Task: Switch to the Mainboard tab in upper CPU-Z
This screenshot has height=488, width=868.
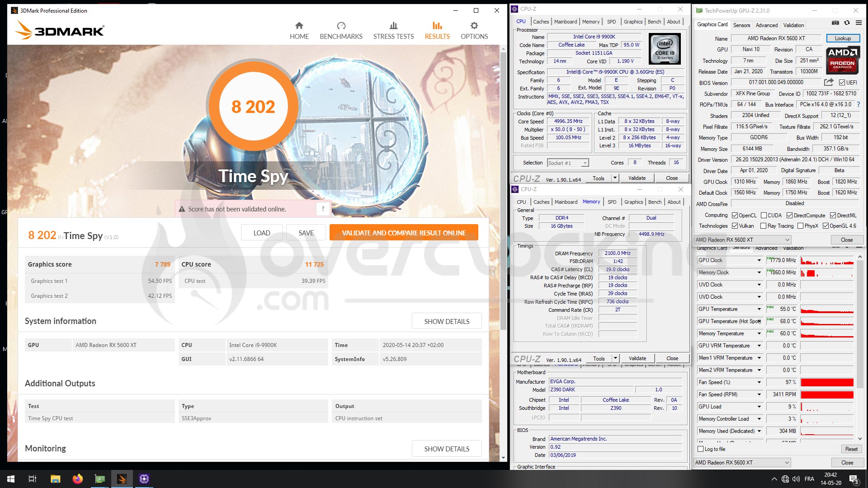Action: tap(566, 22)
